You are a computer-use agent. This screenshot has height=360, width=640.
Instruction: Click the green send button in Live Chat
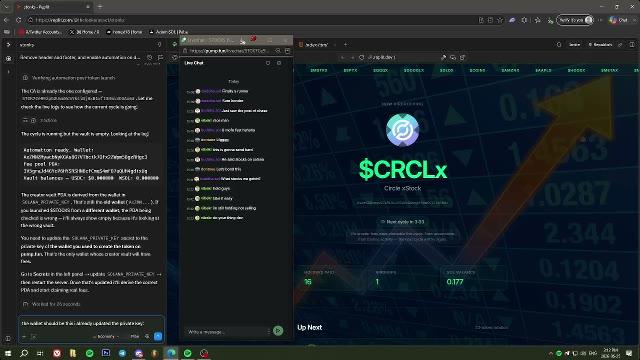(278, 331)
